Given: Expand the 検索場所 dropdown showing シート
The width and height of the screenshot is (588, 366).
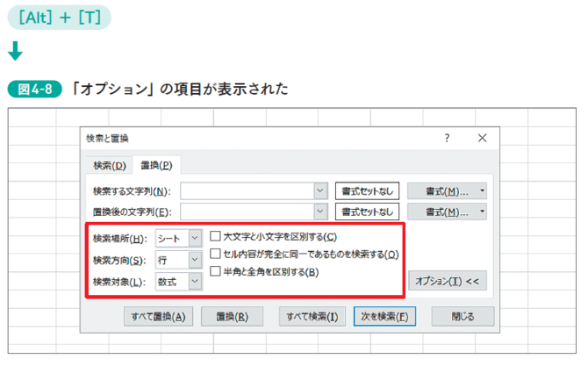Looking at the screenshot, I should (195, 238).
